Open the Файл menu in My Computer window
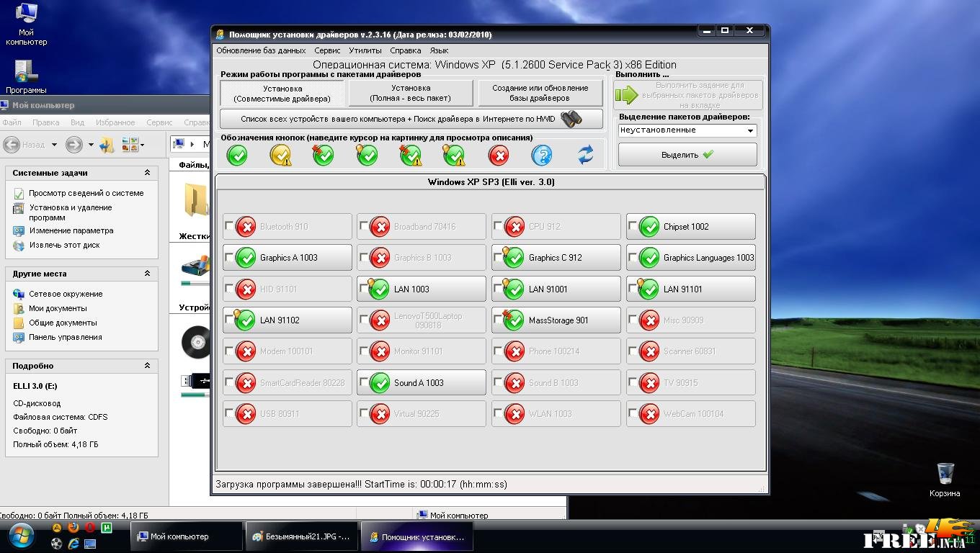The width and height of the screenshot is (980, 553). (12, 122)
